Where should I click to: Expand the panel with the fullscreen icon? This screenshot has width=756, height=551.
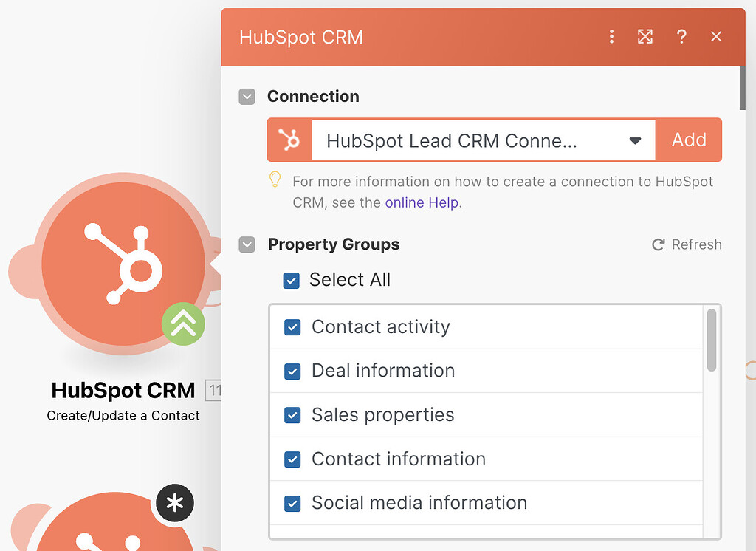[645, 36]
